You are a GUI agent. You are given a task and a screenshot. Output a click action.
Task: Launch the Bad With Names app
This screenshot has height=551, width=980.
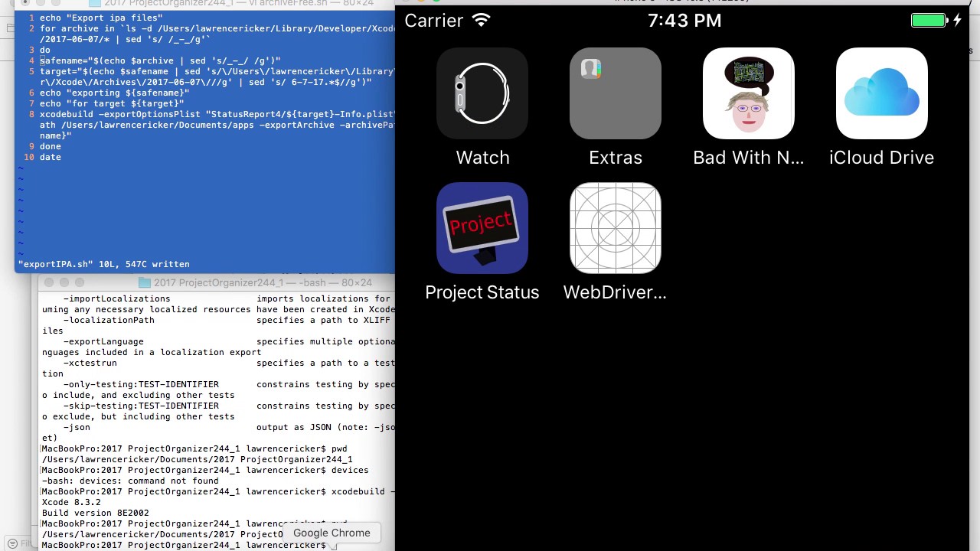[749, 94]
